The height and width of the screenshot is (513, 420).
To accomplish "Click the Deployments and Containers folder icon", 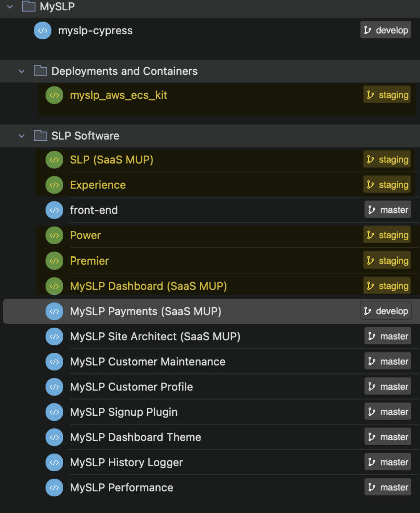I will click(40, 71).
